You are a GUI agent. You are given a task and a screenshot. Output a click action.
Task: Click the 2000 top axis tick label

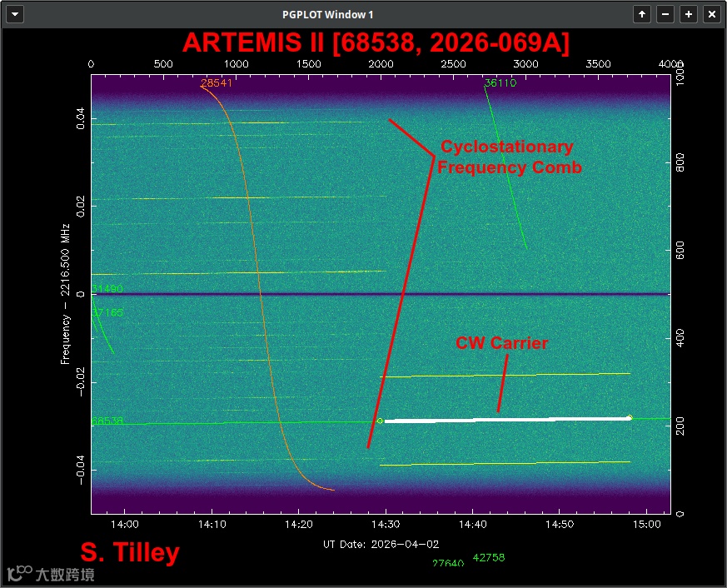pos(381,64)
